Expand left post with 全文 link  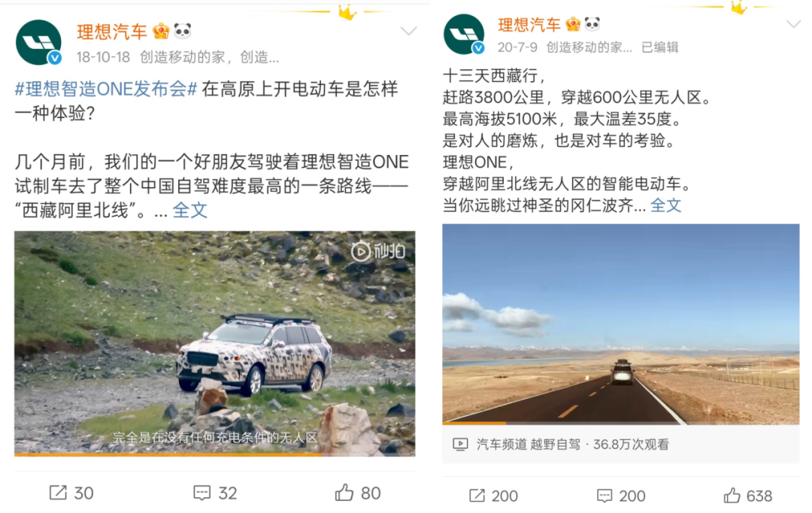[x=190, y=210]
